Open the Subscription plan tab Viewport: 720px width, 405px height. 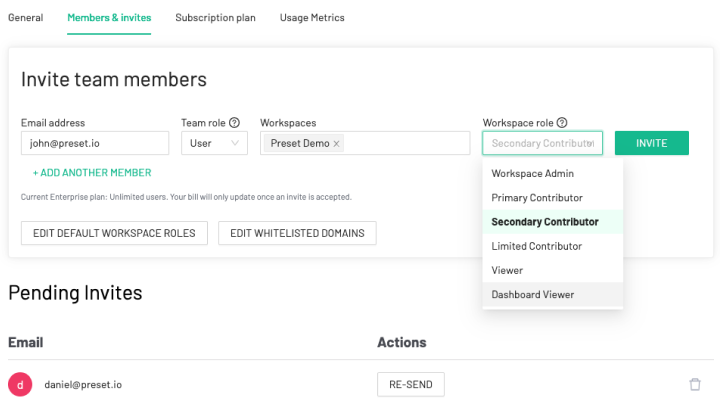215,18
